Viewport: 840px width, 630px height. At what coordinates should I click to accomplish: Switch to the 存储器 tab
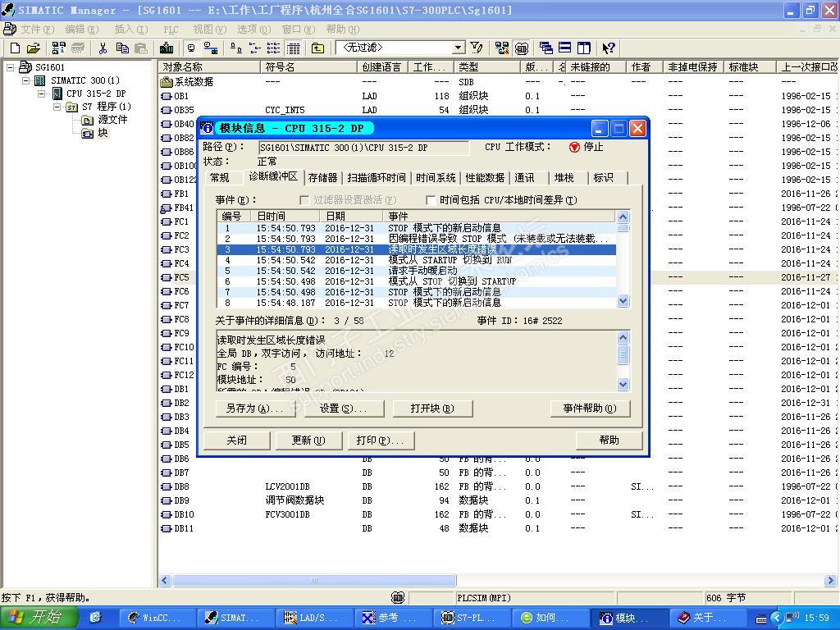[x=323, y=178]
